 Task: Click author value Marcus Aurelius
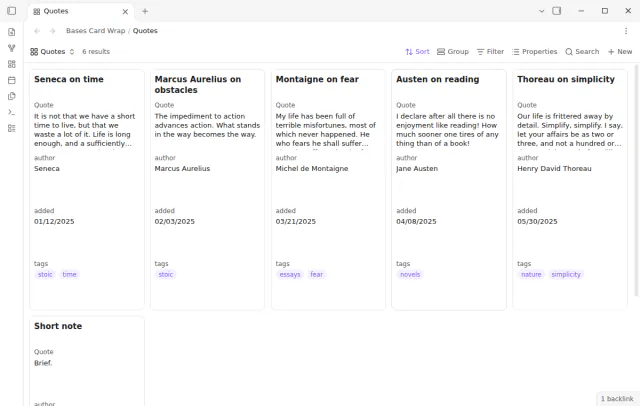[x=182, y=169]
